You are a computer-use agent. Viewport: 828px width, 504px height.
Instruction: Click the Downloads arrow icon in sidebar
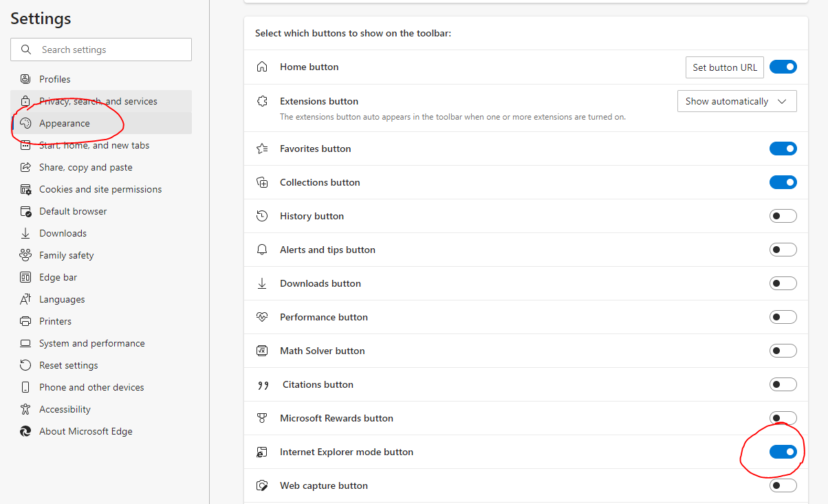25,233
